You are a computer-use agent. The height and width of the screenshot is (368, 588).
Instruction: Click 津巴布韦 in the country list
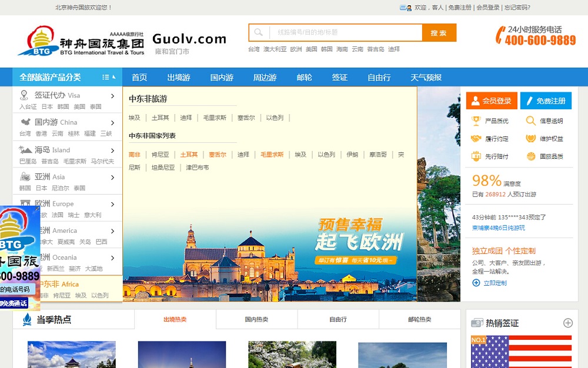click(x=197, y=168)
